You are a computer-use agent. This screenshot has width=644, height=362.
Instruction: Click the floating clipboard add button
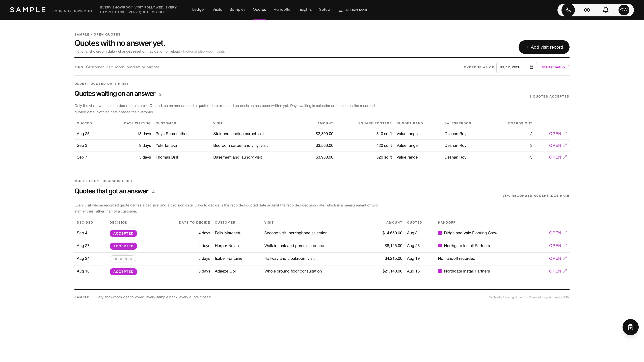(x=630, y=327)
